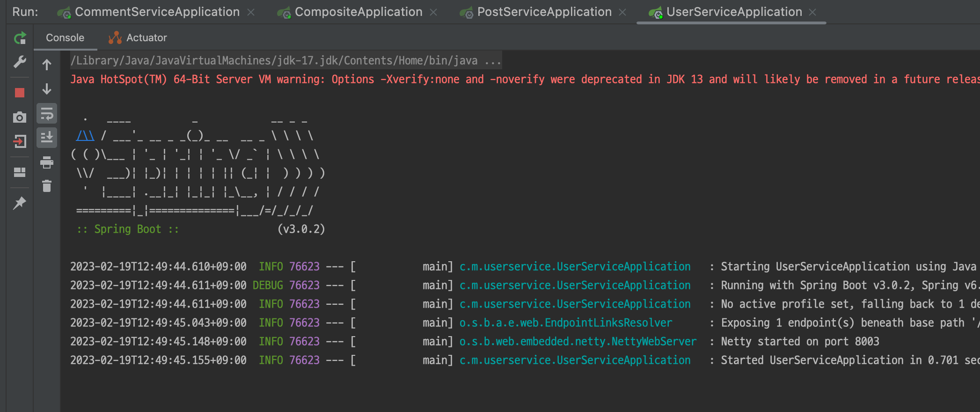Rerun the UserServiceApplication with the rerun icon
The height and width of the screenshot is (412, 980).
click(x=20, y=38)
